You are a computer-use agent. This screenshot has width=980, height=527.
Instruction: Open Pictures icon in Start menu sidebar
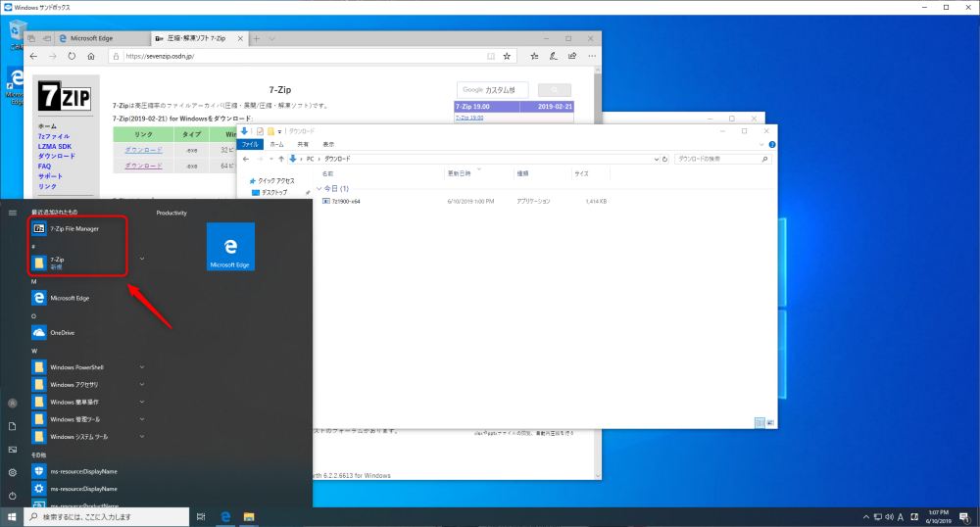pyautogui.click(x=13, y=450)
